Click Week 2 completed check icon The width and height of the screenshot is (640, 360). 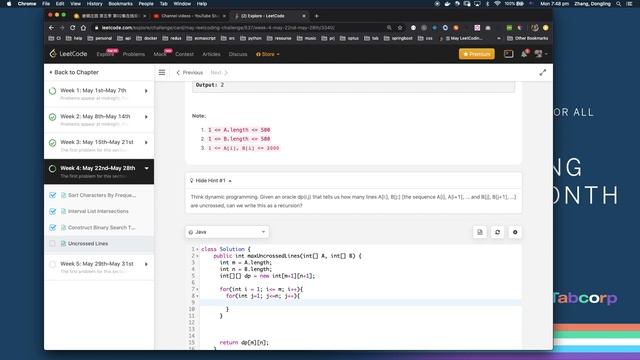click(x=52, y=117)
